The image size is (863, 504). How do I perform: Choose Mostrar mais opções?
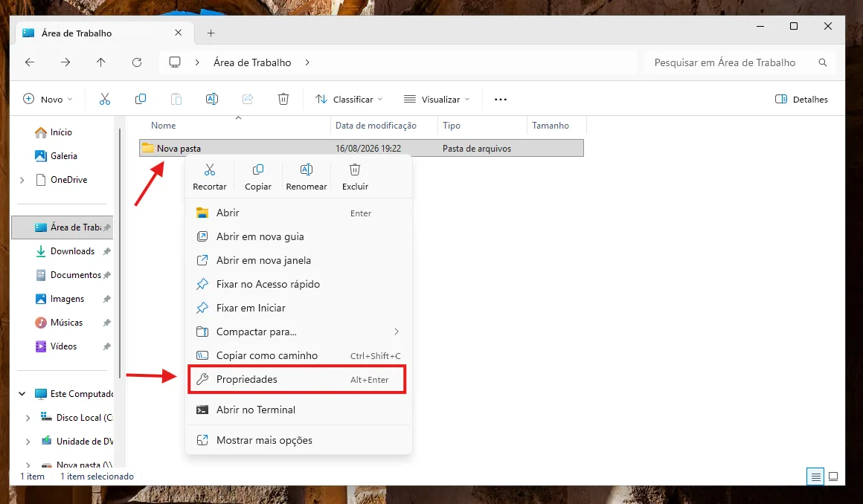299,440
